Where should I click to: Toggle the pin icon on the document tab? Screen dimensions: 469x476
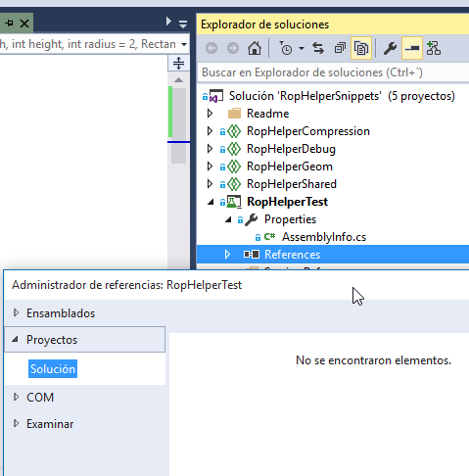(x=9, y=24)
